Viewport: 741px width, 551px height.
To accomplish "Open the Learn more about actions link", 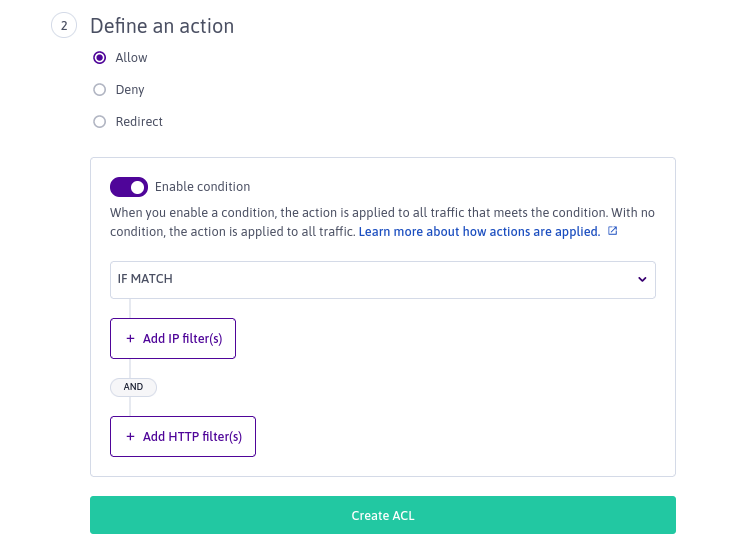I will pos(479,231).
